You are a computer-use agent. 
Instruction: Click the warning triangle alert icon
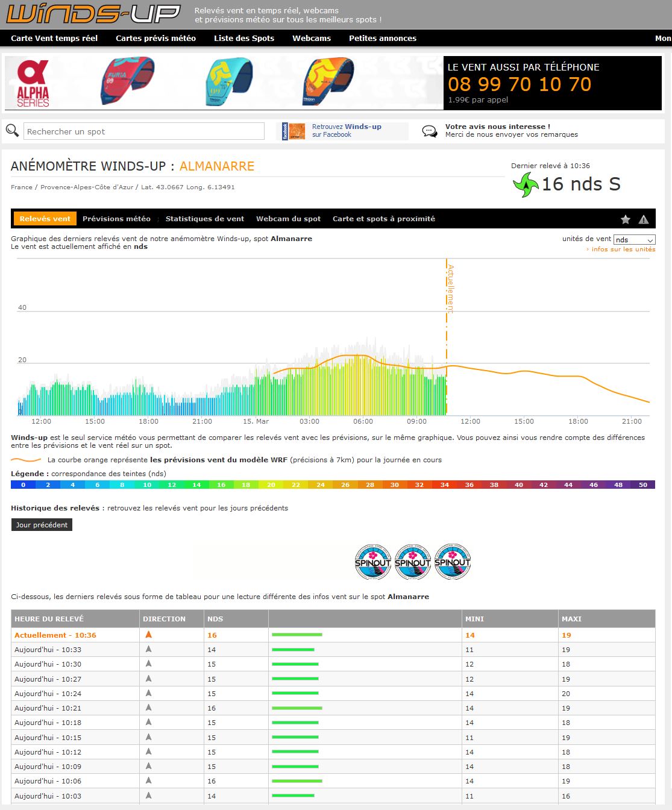[x=644, y=219]
